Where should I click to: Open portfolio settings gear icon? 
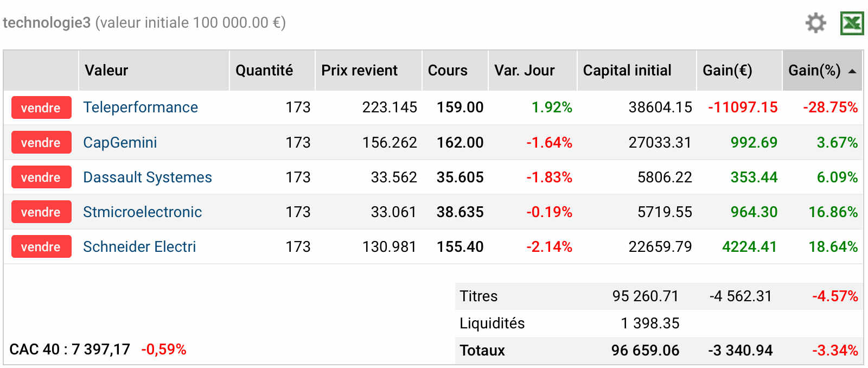[815, 23]
